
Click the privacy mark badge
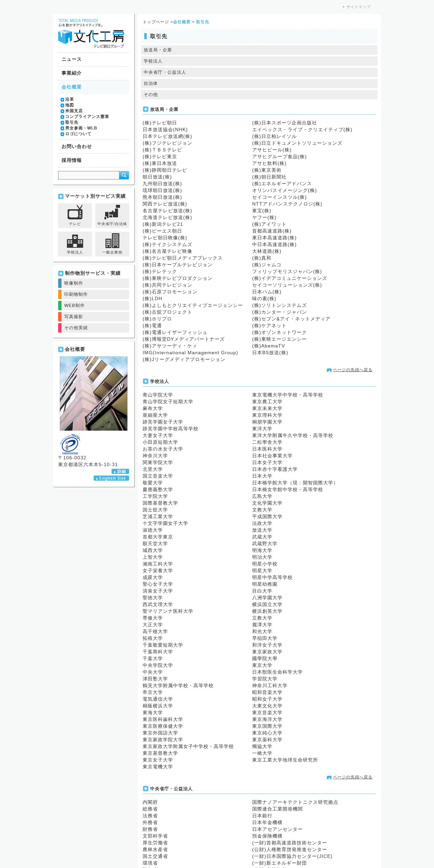pos(70,444)
